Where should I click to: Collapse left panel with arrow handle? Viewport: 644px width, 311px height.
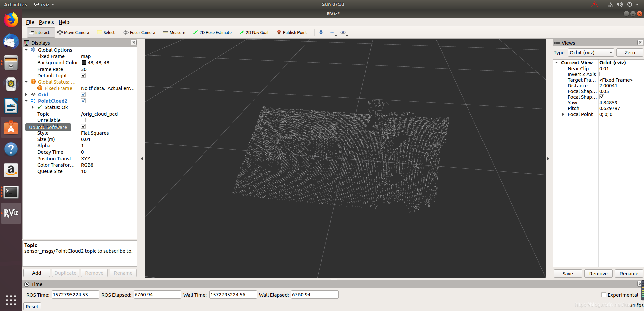pyautogui.click(x=142, y=159)
